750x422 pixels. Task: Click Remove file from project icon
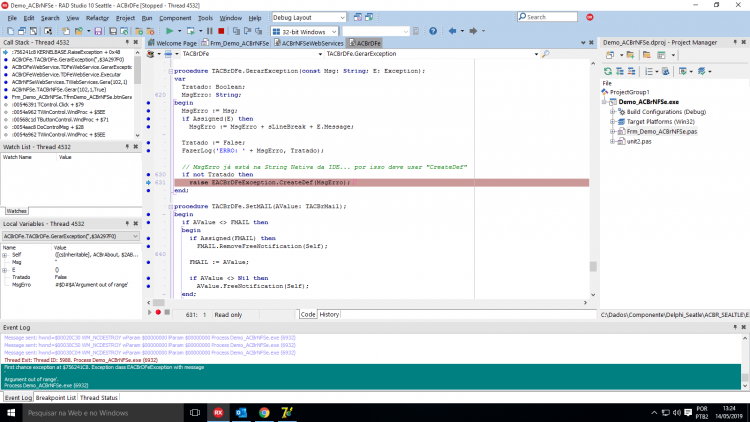[150, 31]
